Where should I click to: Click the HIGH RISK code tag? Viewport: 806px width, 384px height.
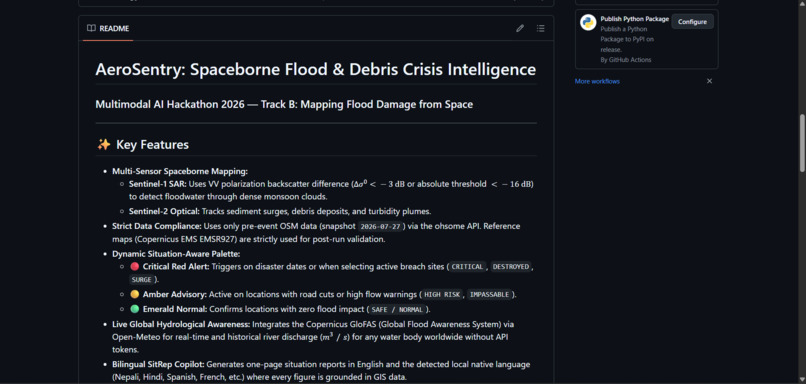(442, 295)
